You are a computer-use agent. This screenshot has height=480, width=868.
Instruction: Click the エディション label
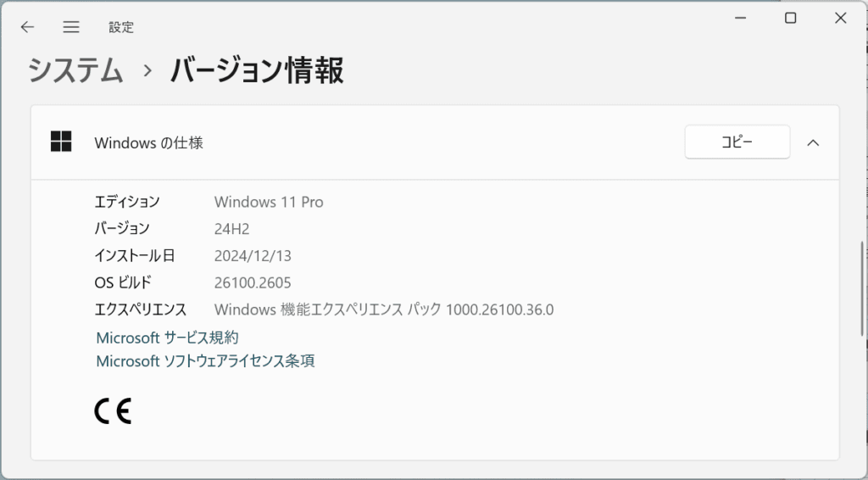tap(127, 202)
